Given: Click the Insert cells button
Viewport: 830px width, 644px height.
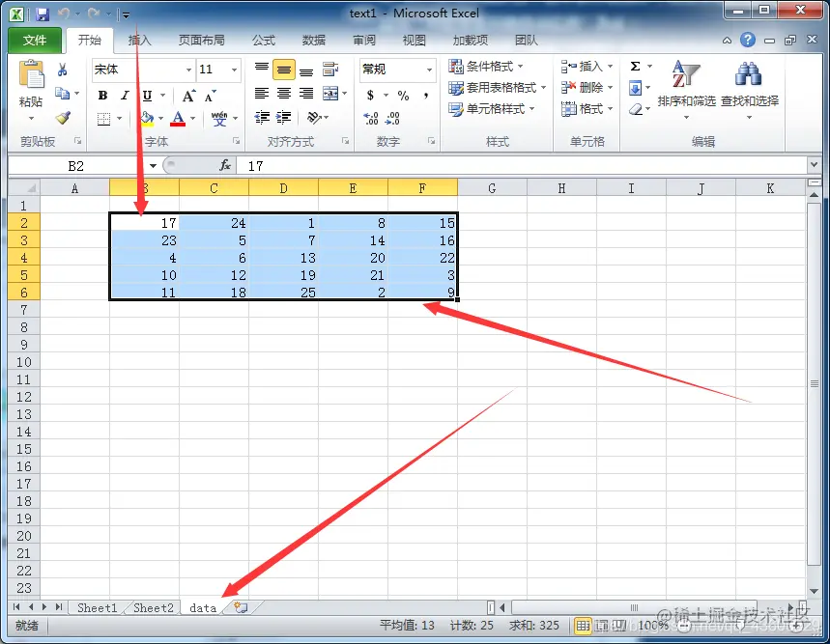Looking at the screenshot, I should tap(587, 66).
